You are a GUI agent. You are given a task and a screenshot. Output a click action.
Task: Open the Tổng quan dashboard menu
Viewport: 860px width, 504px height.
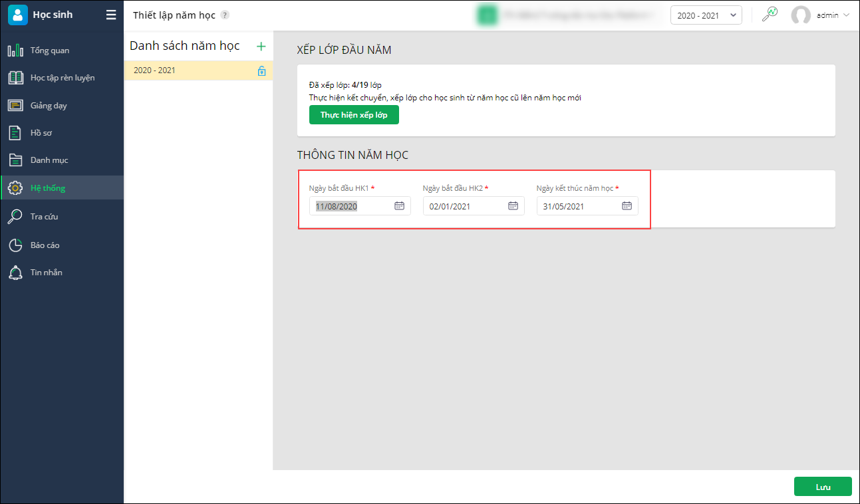pos(62,51)
